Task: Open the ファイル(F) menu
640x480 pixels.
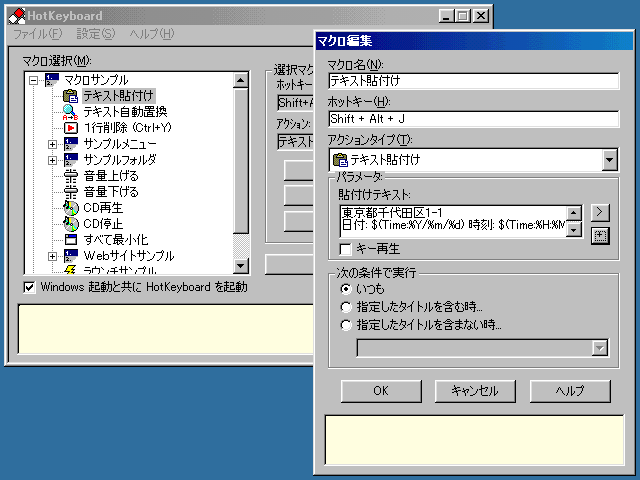Action: tap(38, 34)
